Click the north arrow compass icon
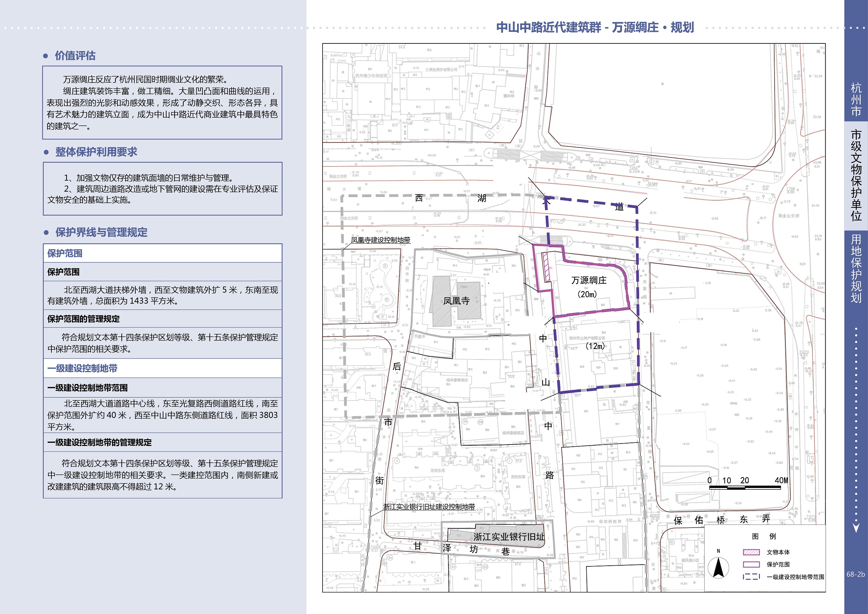 coord(718,568)
